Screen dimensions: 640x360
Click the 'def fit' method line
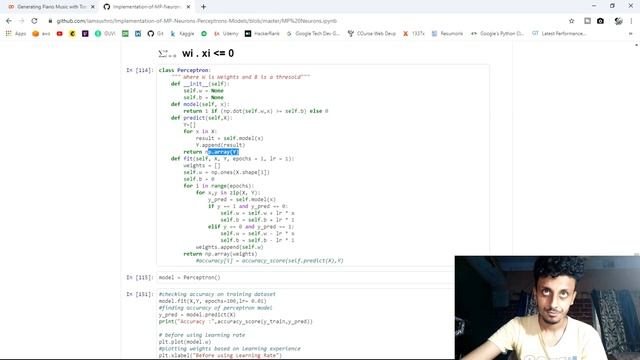(233, 159)
